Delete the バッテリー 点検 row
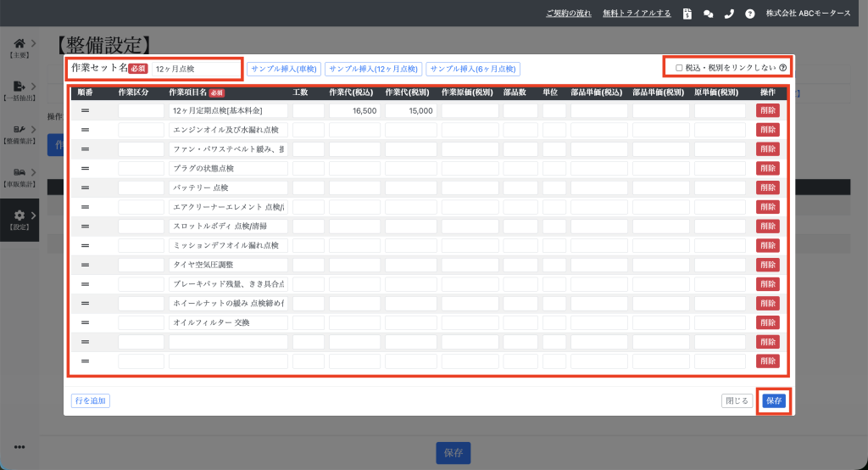This screenshot has height=470, width=868. pos(767,187)
